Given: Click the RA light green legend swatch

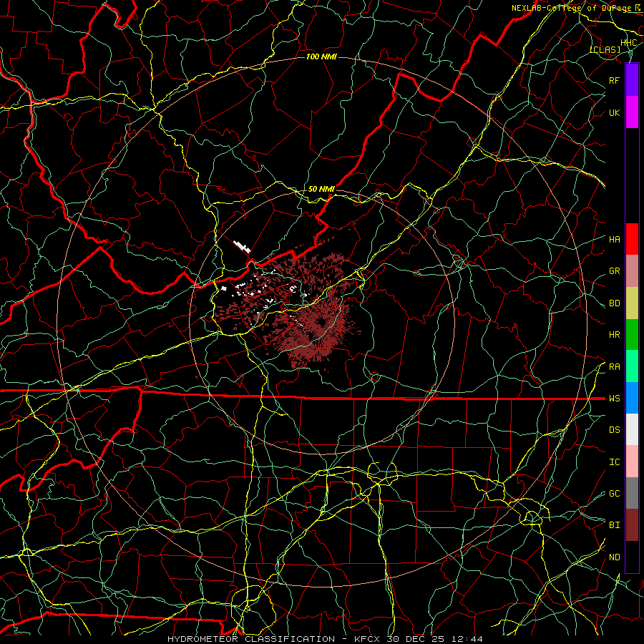Looking at the screenshot, I should coord(632,366).
